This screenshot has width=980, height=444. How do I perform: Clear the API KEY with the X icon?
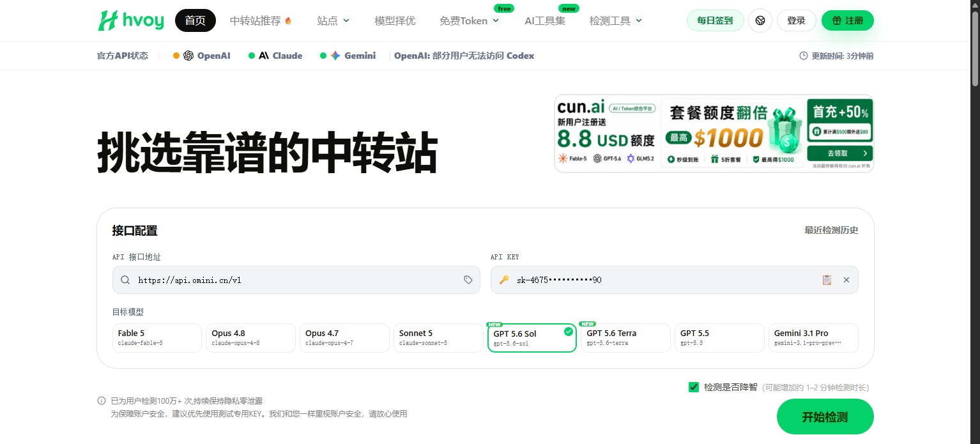[846, 280]
